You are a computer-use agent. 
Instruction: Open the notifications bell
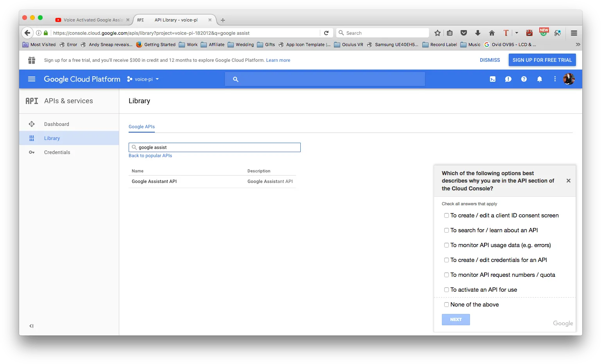pos(540,79)
